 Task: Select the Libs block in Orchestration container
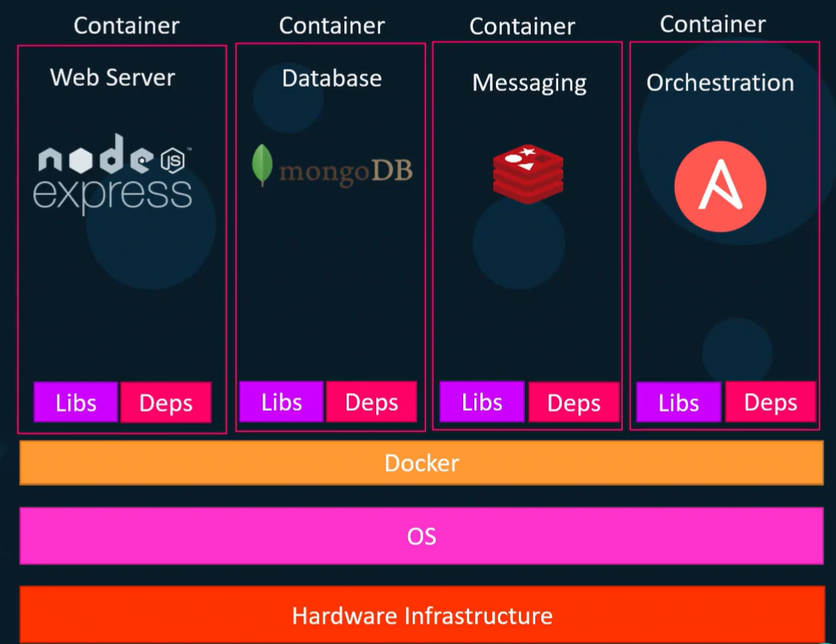tap(679, 402)
